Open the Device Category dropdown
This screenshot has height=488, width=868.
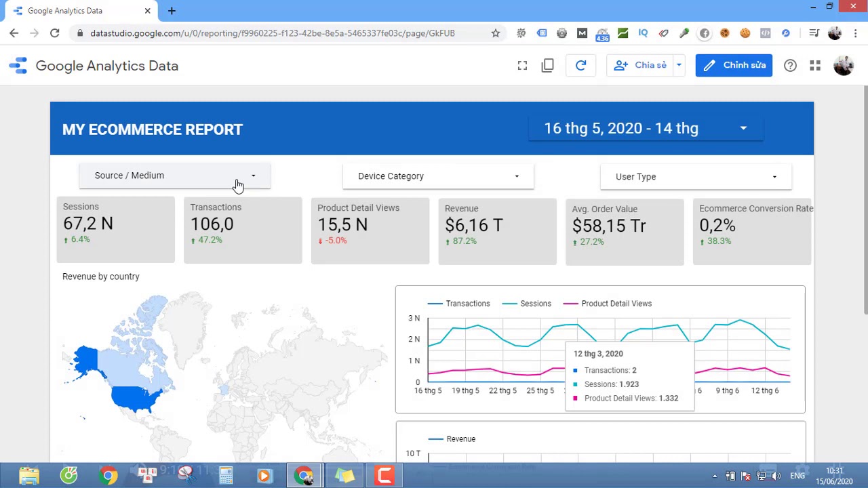438,176
